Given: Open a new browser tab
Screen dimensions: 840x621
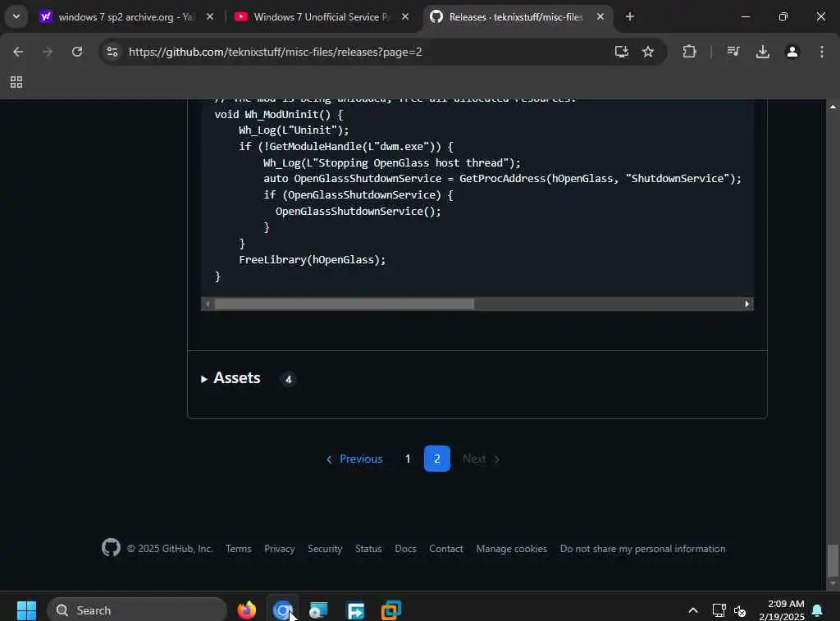Looking at the screenshot, I should point(630,17).
